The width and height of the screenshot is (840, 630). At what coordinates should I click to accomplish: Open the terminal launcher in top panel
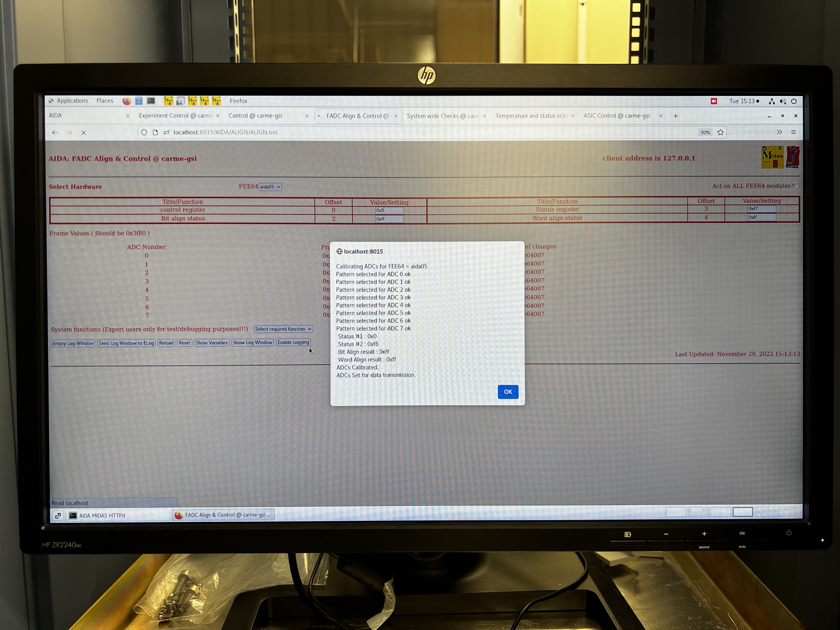click(x=151, y=101)
